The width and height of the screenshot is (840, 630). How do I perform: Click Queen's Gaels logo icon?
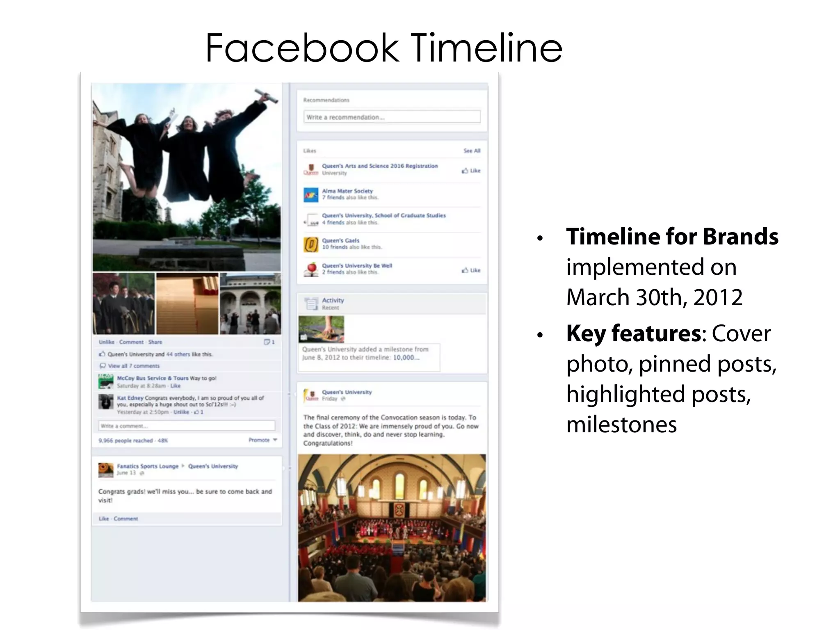(x=311, y=244)
